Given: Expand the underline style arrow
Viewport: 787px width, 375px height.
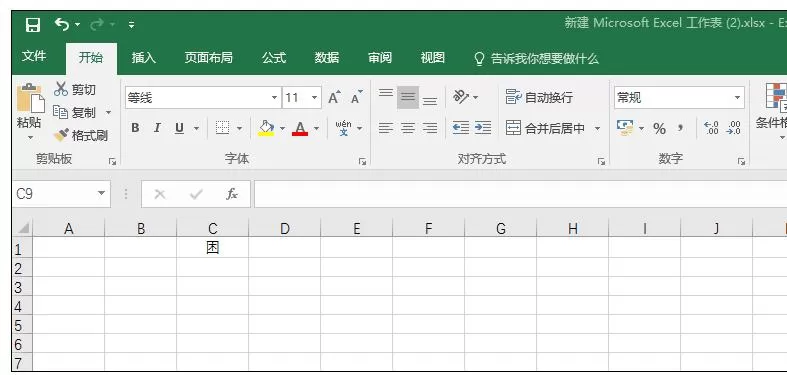Looking at the screenshot, I should [196, 129].
